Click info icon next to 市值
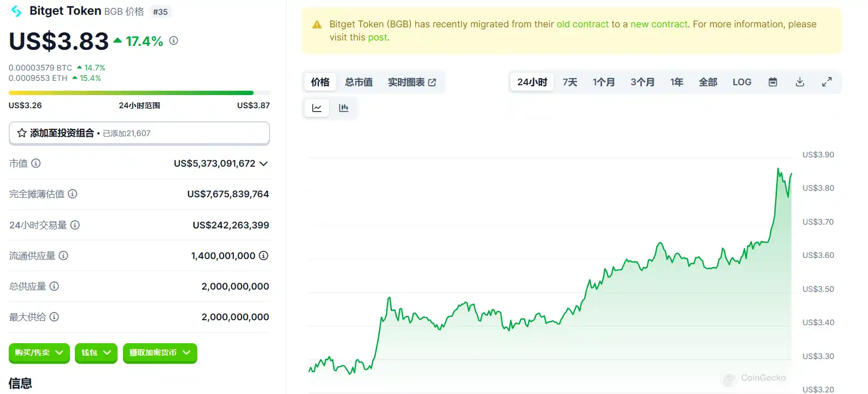This screenshot has width=868, height=394. 36,163
